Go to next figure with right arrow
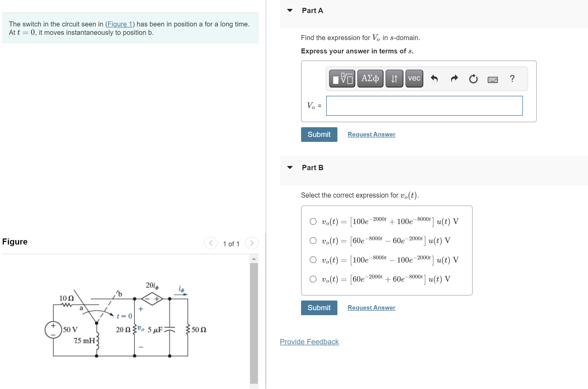588x389 pixels. pyautogui.click(x=251, y=243)
